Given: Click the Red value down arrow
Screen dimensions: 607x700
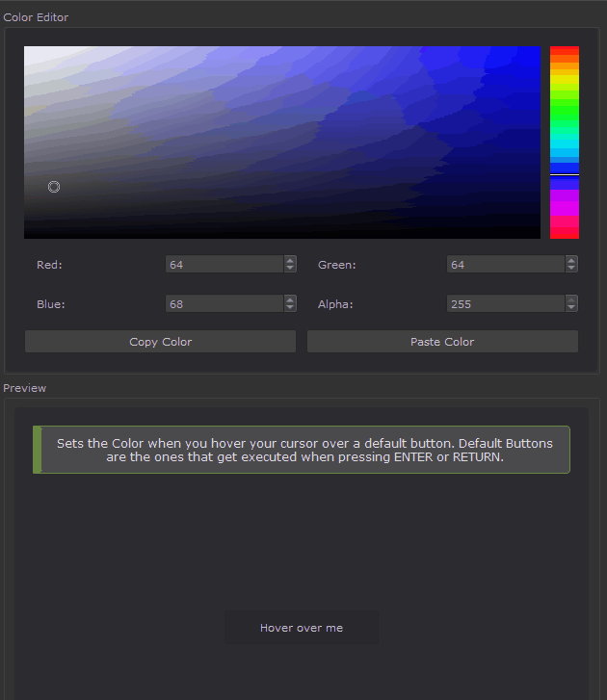Looking at the screenshot, I should coord(290,269).
